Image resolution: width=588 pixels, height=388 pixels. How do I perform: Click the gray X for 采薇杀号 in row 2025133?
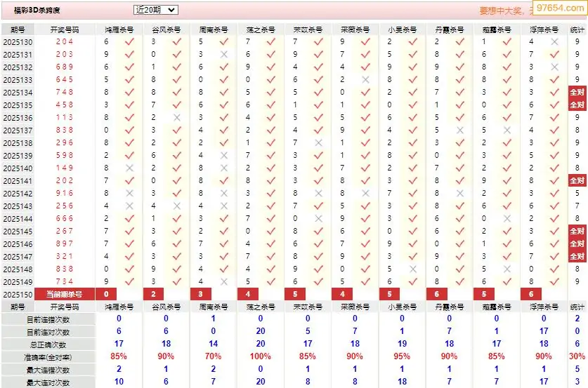365,80
